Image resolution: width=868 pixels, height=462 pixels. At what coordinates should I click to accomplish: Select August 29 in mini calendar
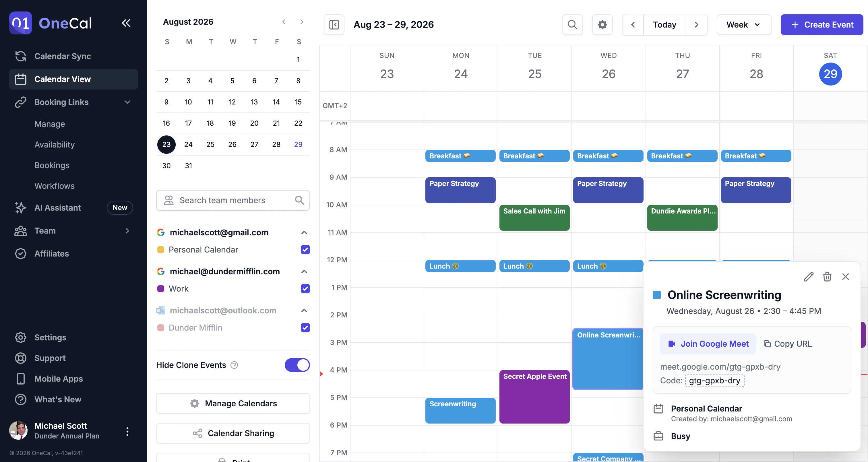pyautogui.click(x=298, y=144)
